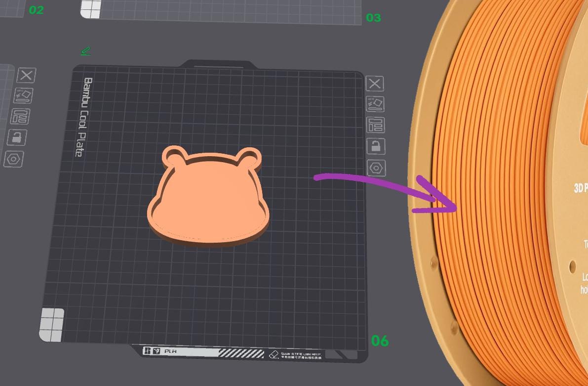This screenshot has height=386, width=588.
Task: Auto-orient the plate left of plate 06
Action: point(24,96)
